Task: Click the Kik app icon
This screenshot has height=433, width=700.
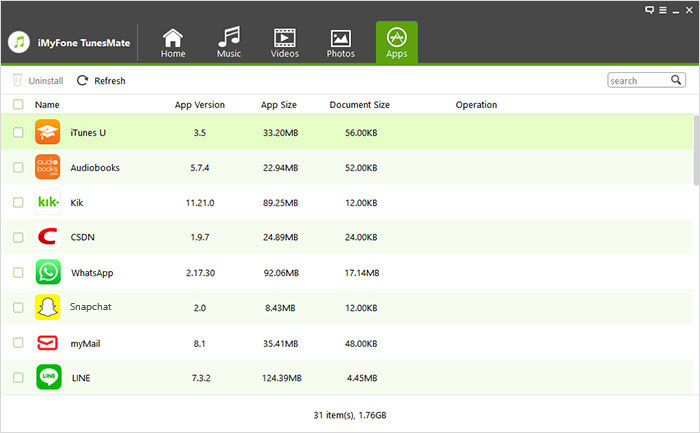Action: click(x=48, y=202)
